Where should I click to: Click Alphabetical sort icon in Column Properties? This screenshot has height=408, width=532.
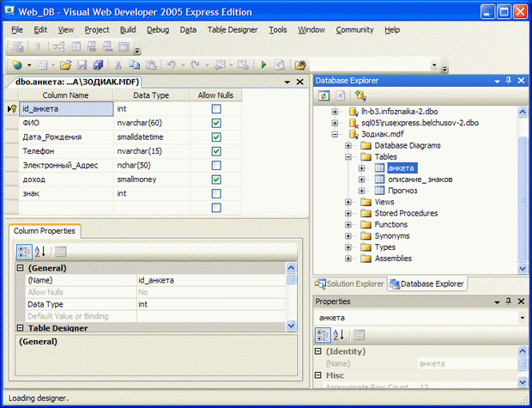coord(40,252)
